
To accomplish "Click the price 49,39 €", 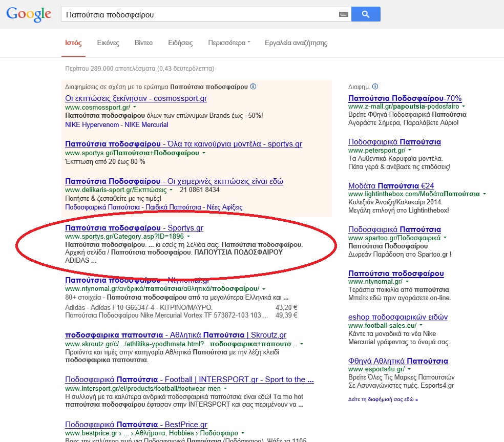I will [286, 315].
